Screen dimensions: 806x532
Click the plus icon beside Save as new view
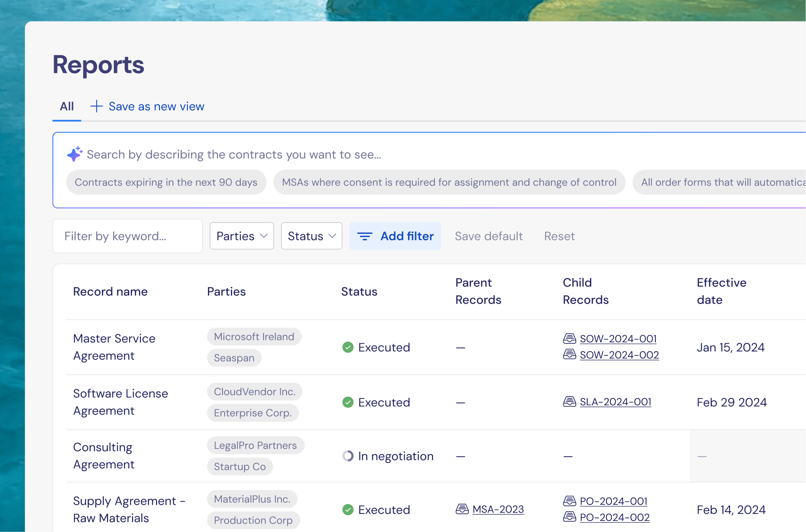click(96, 106)
